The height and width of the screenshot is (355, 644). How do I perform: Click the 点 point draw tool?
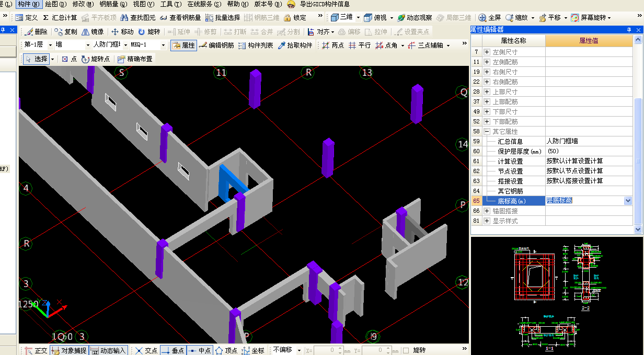click(x=69, y=59)
